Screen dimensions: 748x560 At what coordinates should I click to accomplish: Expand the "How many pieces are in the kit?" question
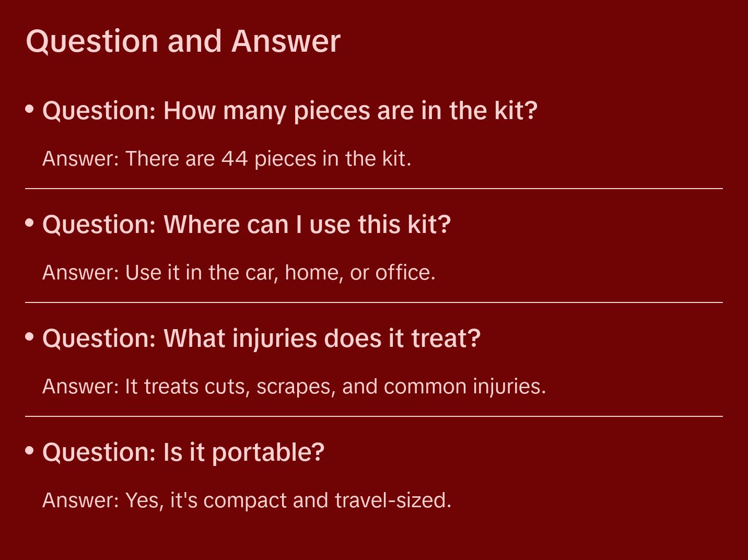click(x=290, y=111)
